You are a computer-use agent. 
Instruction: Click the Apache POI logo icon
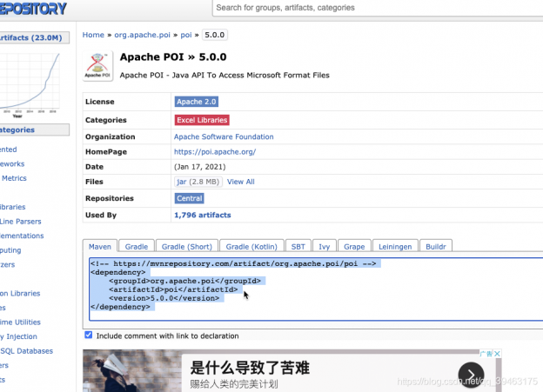pyautogui.click(x=97, y=67)
